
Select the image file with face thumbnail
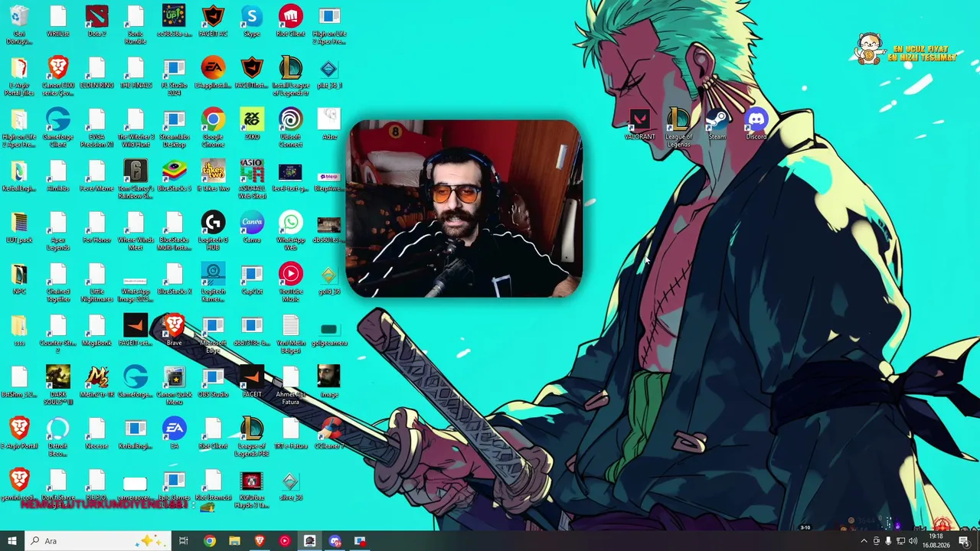pyautogui.click(x=329, y=382)
